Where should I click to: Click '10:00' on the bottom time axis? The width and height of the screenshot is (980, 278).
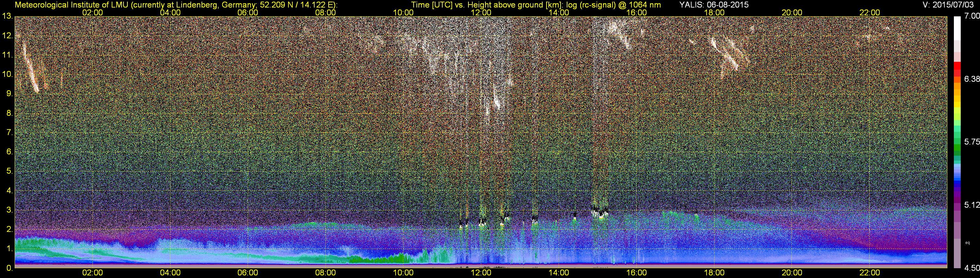pyautogui.click(x=403, y=273)
